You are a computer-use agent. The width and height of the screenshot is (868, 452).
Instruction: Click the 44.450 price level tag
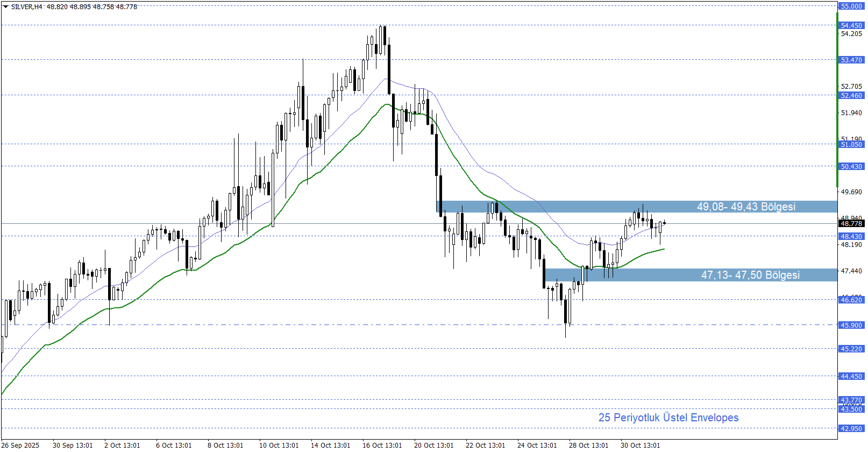[x=851, y=376]
